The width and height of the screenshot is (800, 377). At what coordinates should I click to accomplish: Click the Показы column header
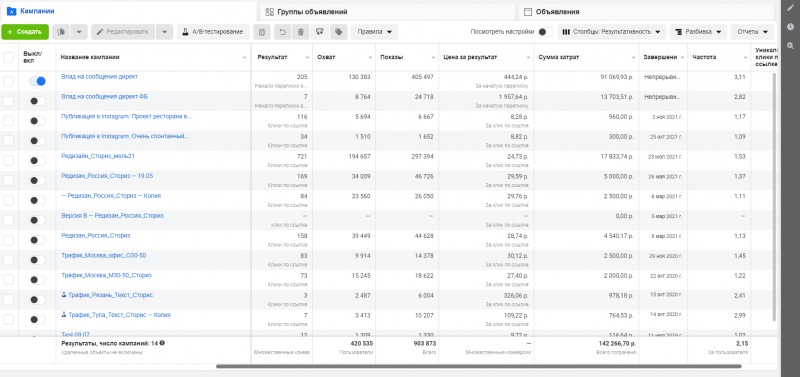coord(407,57)
